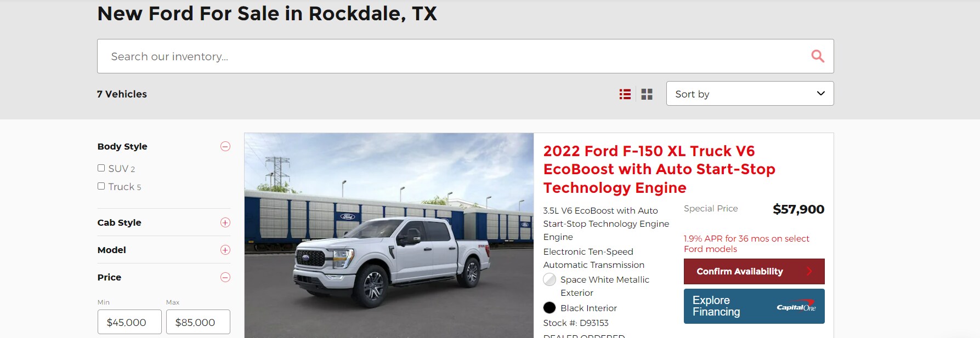Collapse the Price filter section

tap(225, 277)
